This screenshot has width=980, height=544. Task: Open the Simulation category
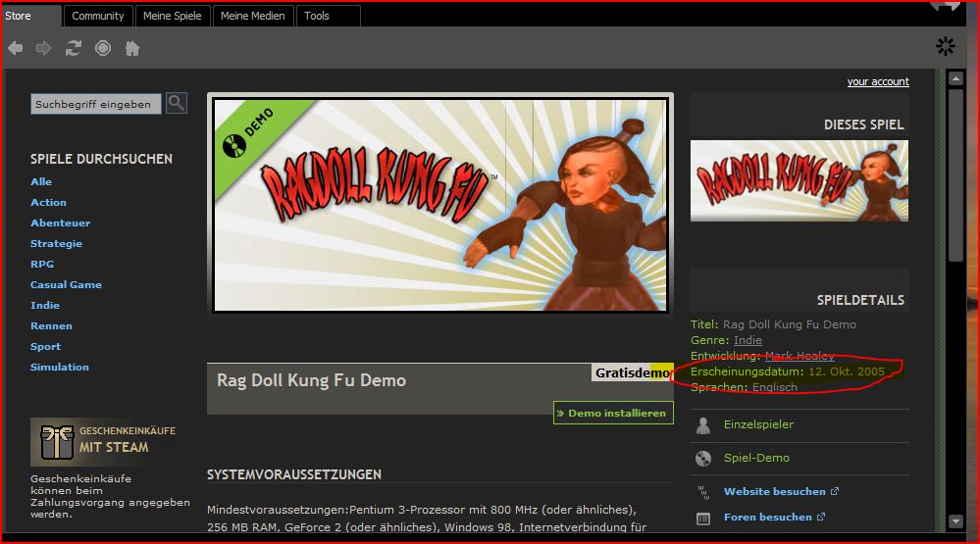[x=60, y=368]
